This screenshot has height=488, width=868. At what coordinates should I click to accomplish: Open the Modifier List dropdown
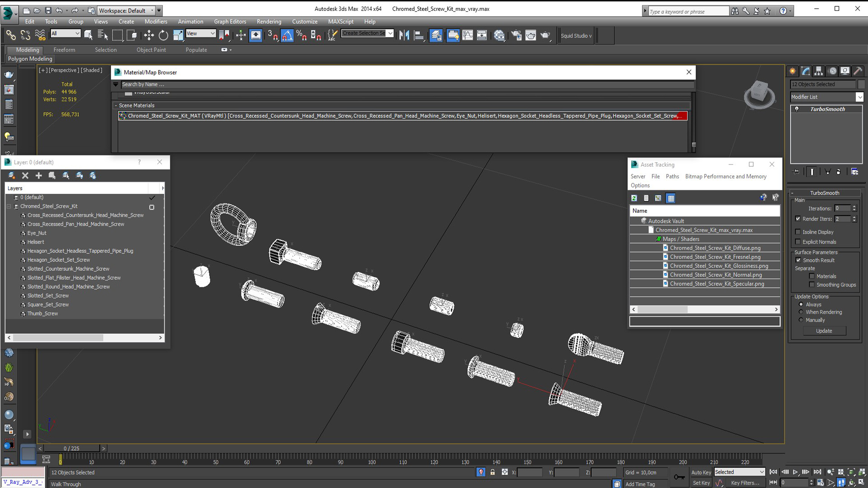click(827, 97)
